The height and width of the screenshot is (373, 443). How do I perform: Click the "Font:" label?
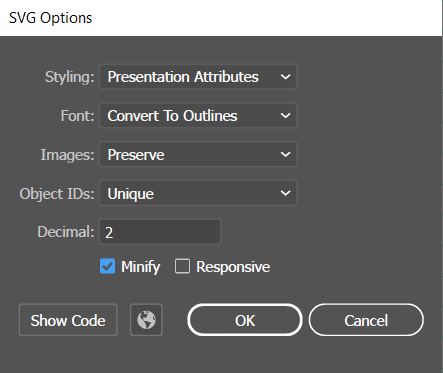pyautogui.click(x=77, y=116)
